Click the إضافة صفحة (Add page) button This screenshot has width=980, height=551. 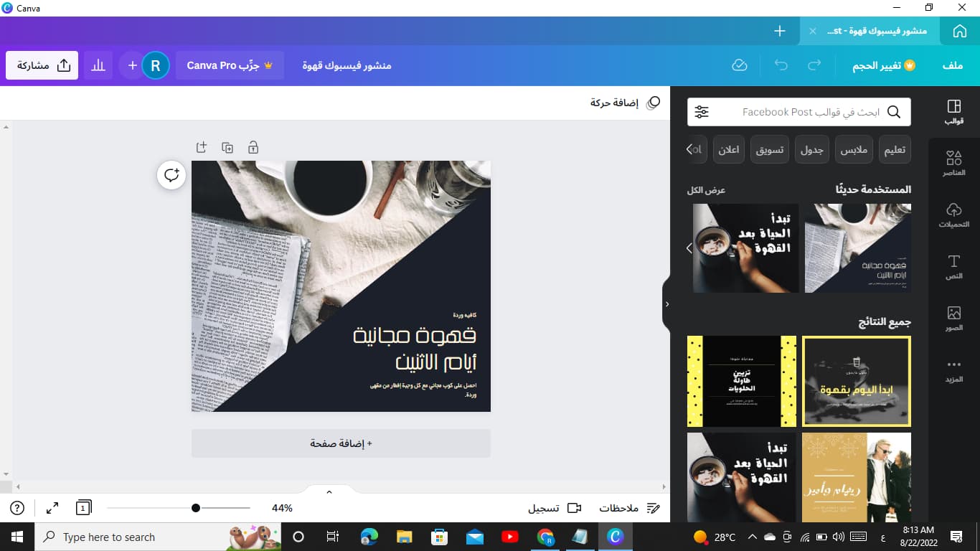coord(341,443)
